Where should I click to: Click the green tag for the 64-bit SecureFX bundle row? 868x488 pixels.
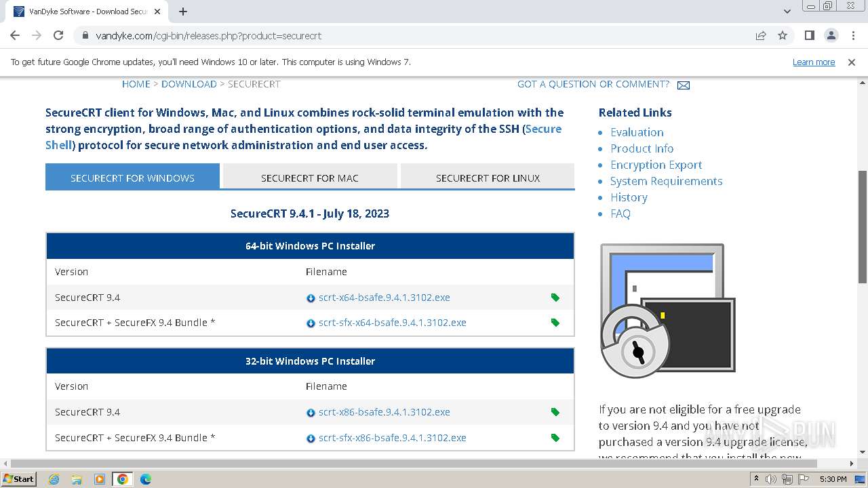555,323
